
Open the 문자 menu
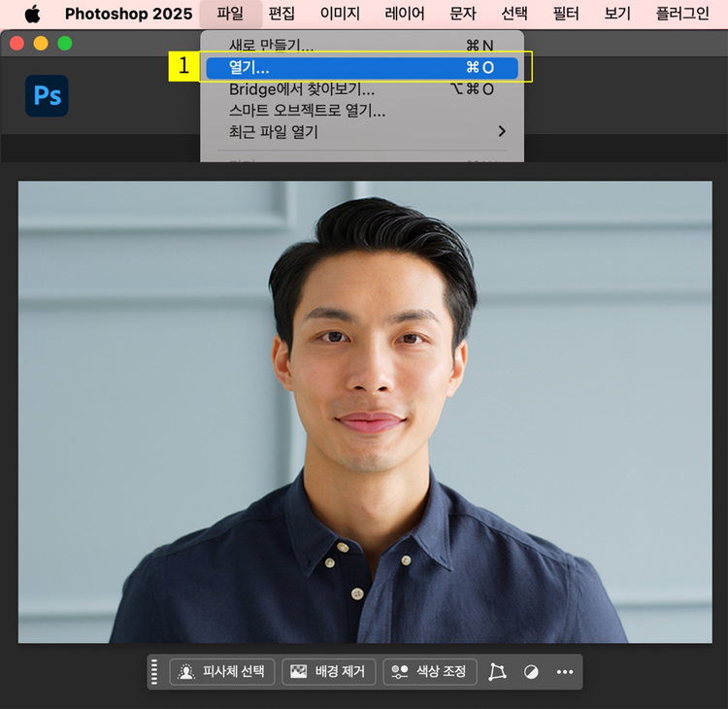click(463, 14)
